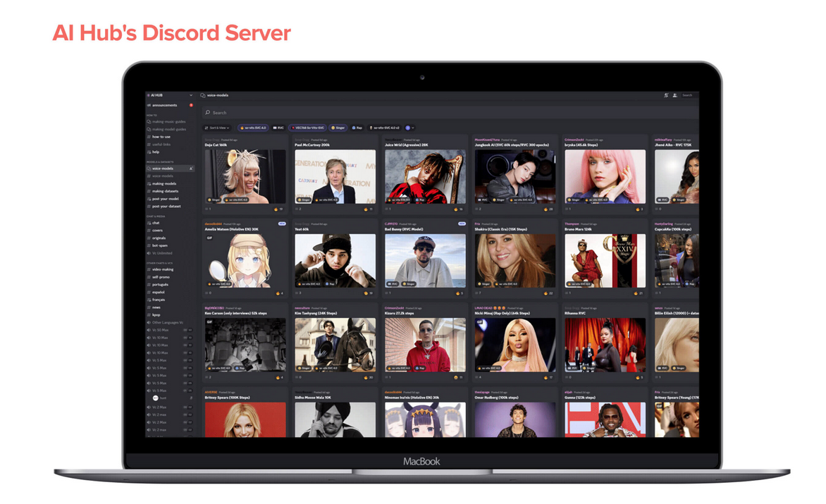
Task: Open the Shakira (Classic Era) post thumbnail
Action: pyautogui.click(x=515, y=261)
